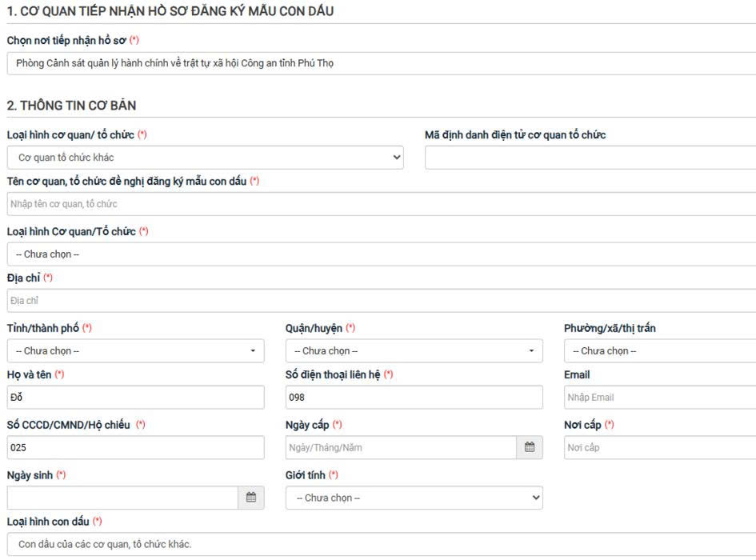Click the Họ và tên field
The image size is (756, 560).
[135, 398]
